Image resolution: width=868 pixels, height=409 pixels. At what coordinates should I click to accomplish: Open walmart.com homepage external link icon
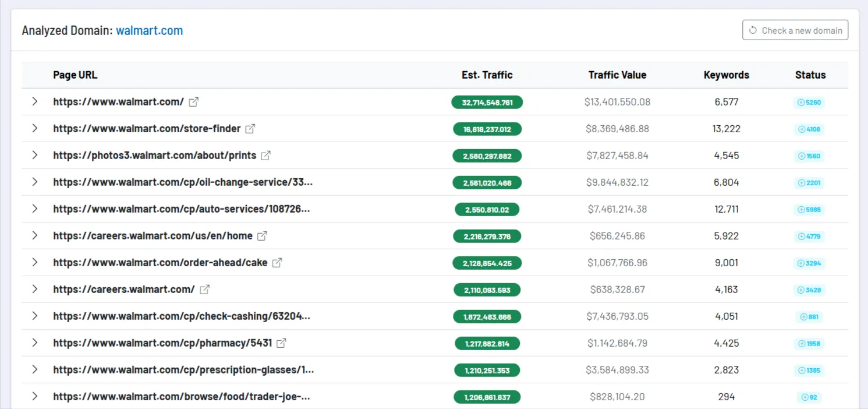[194, 102]
